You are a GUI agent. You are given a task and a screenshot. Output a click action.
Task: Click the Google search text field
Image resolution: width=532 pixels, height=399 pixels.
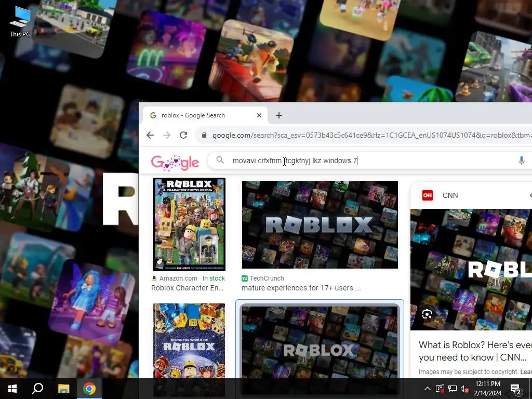(370, 161)
